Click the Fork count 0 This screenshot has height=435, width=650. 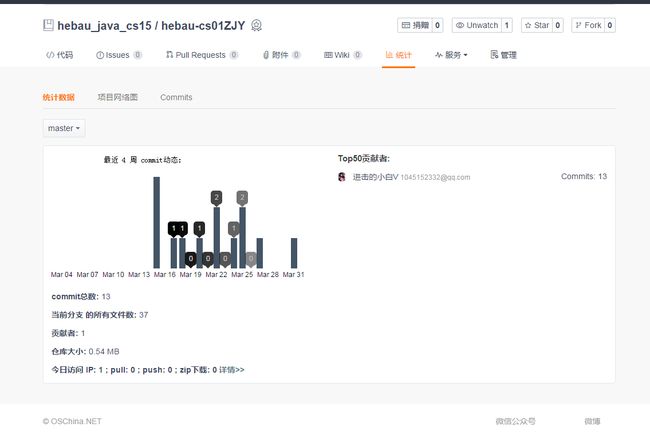click(x=610, y=25)
